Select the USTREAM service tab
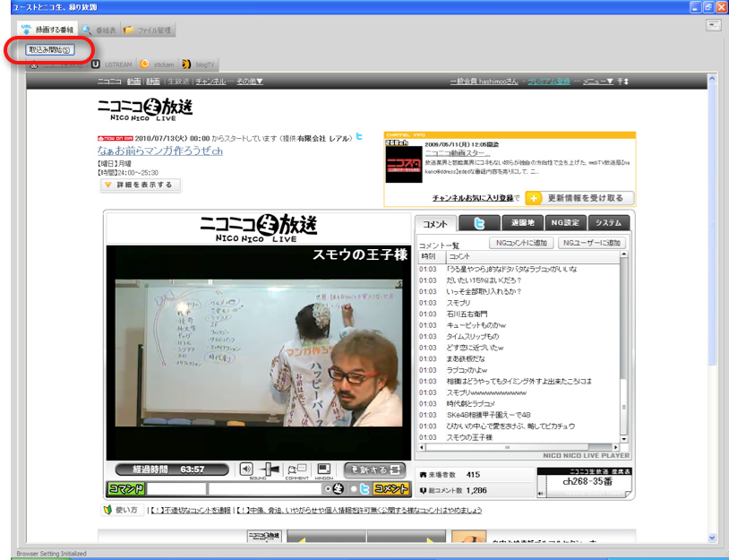The width and height of the screenshot is (729, 560). (112, 65)
